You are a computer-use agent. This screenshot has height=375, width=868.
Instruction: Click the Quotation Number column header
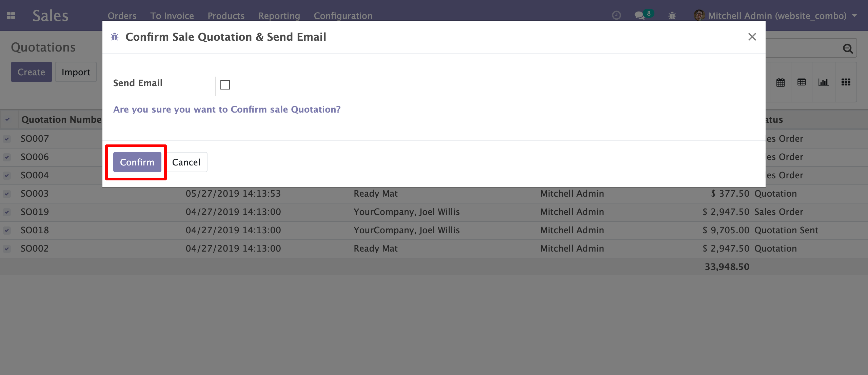point(61,119)
